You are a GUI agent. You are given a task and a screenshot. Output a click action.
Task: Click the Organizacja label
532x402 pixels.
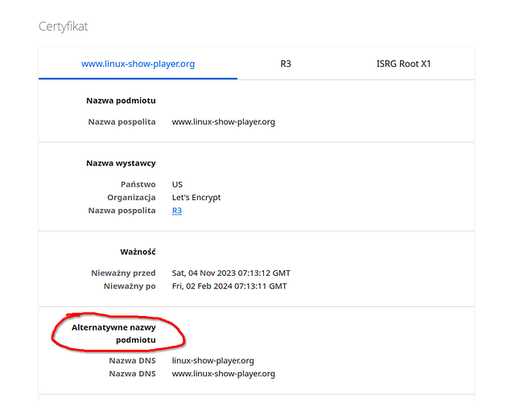click(131, 197)
